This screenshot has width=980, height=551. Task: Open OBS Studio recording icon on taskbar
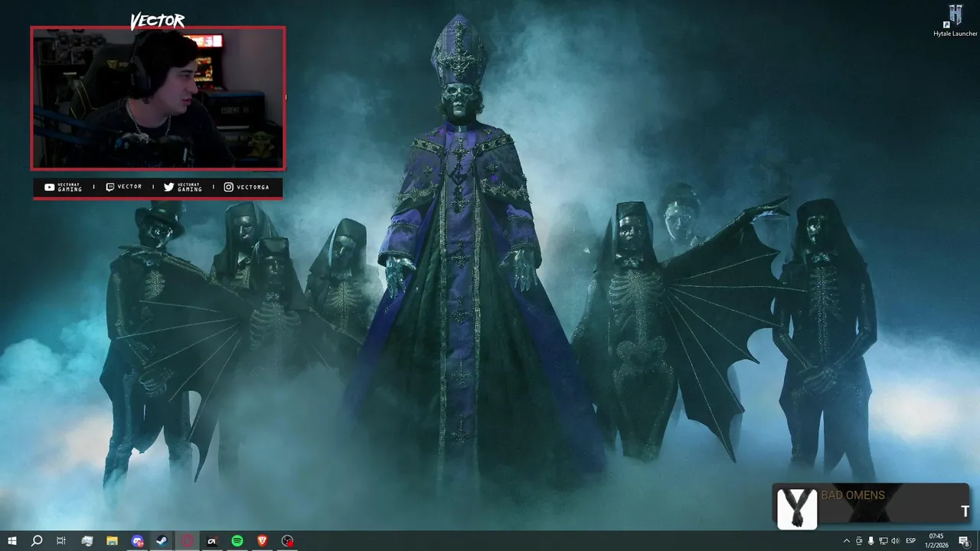[288, 541]
